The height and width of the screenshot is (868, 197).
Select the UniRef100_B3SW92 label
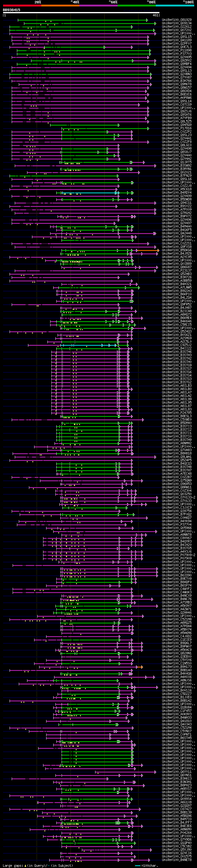point(177,165)
